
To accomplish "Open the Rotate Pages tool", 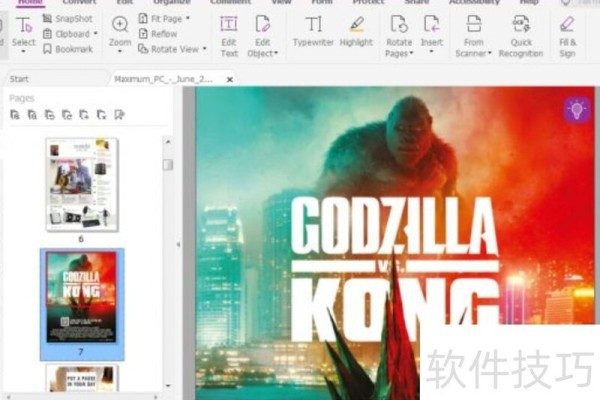I will click(x=399, y=36).
